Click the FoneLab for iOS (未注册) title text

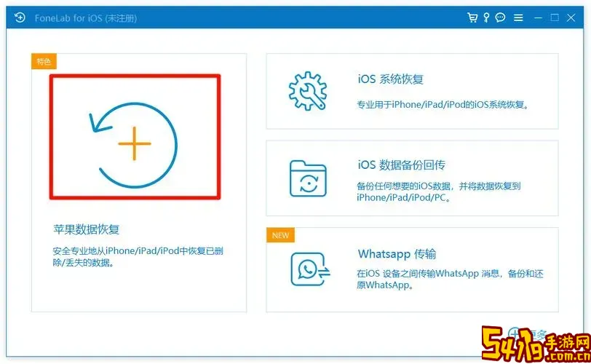[x=86, y=18]
